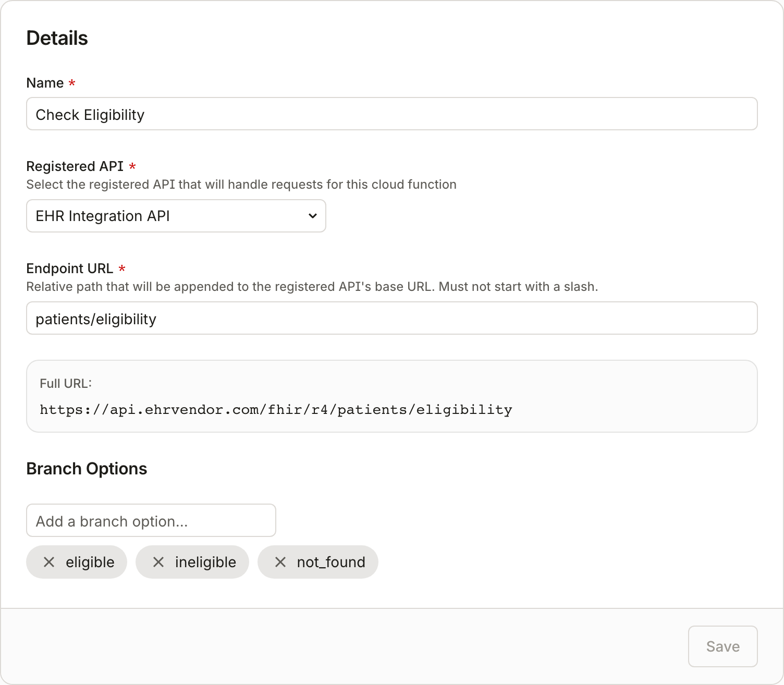784x685 pixels.
Task: Click the 'Select the registered API' helper text
Action: pyautogui.click(x=241, y=185)
